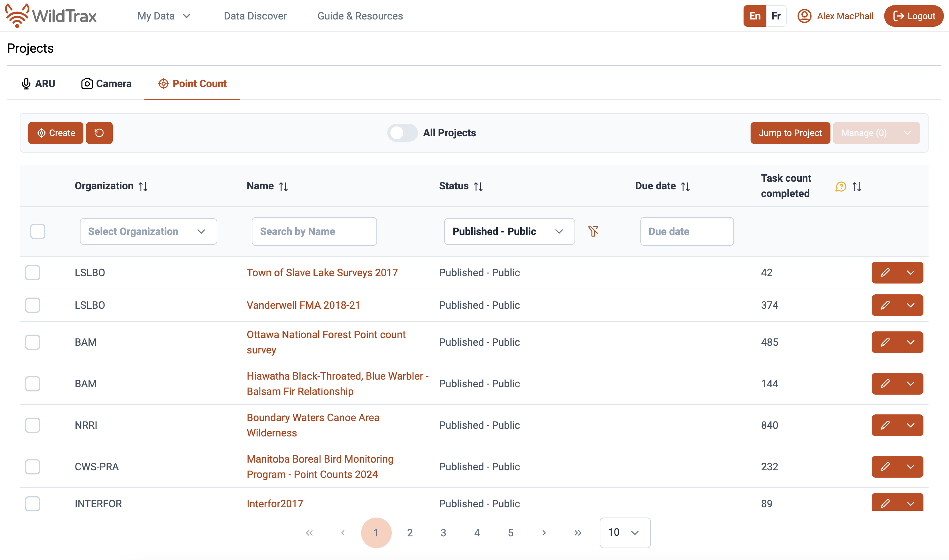The height and width of the screenshot is (560, 949).
Task: Go to previous page arrow icon
Action: coord(343,533)
